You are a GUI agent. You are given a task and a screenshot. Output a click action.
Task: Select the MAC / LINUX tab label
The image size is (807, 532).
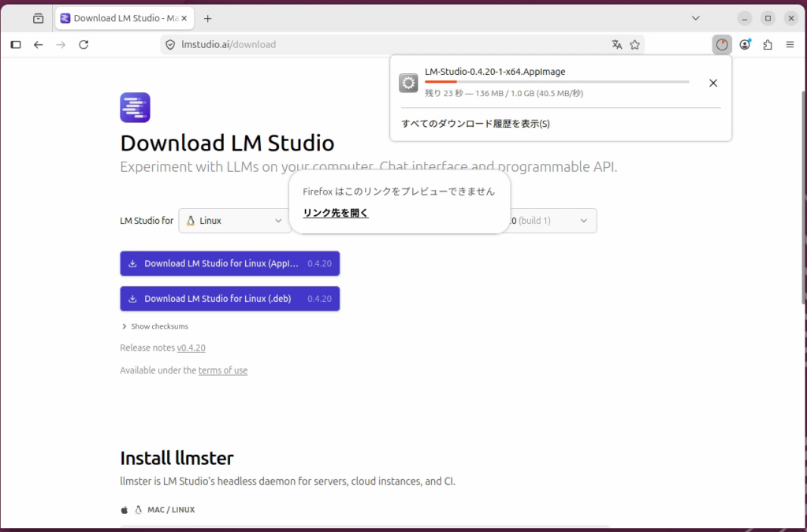(x=171, y=510)
